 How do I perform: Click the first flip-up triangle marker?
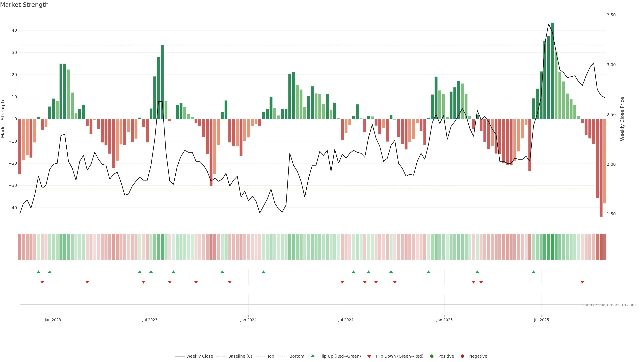point(38,272)
